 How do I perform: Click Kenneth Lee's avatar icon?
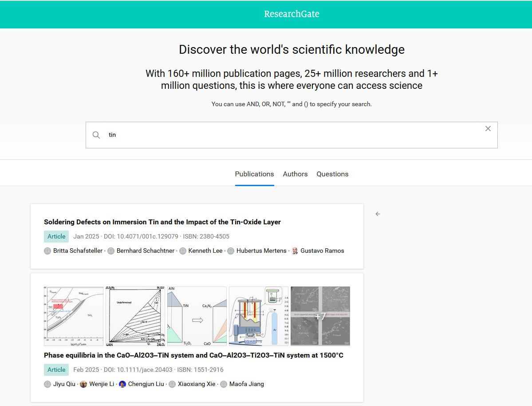183,251
